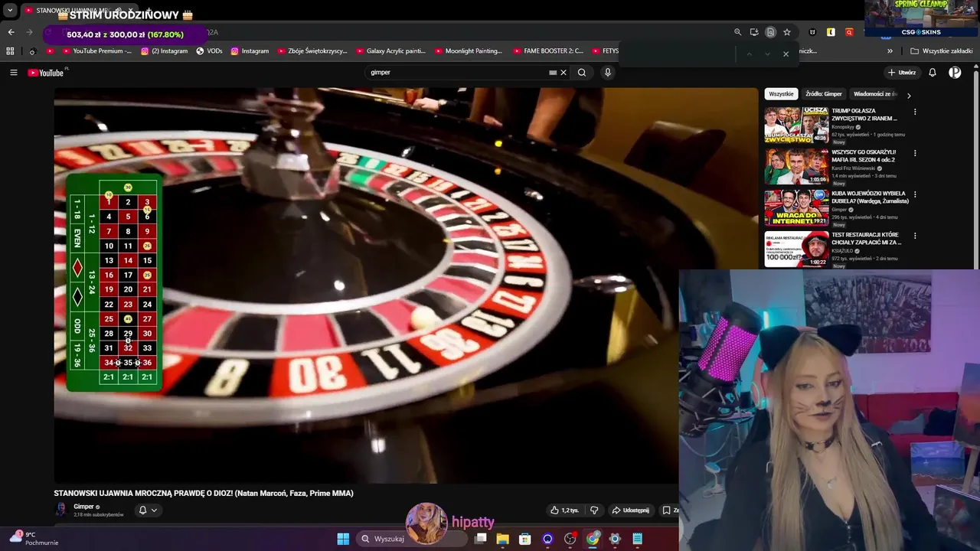The image size is (980, 551).
Task: Open the YouTube Premium bookmark
Action: point(96,51)
